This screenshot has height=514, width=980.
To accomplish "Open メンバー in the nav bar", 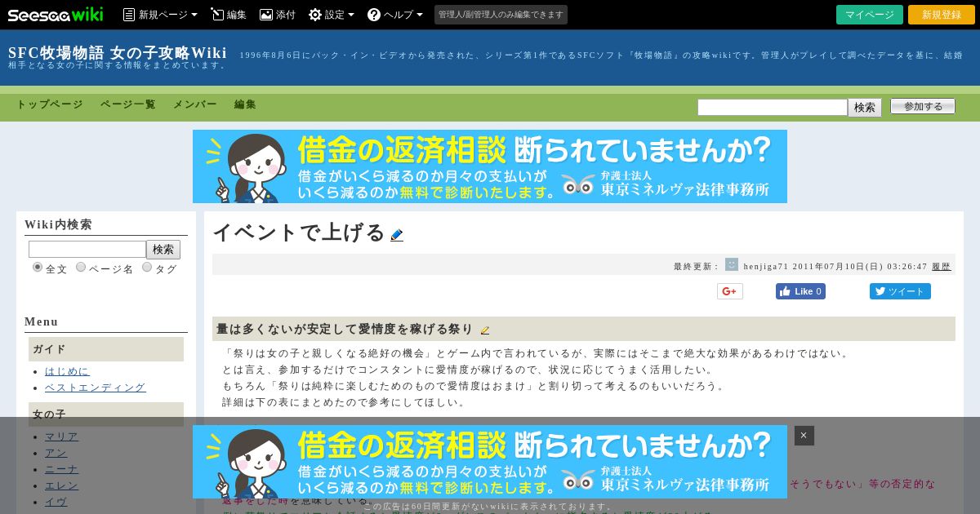I will tap(195, 104).
